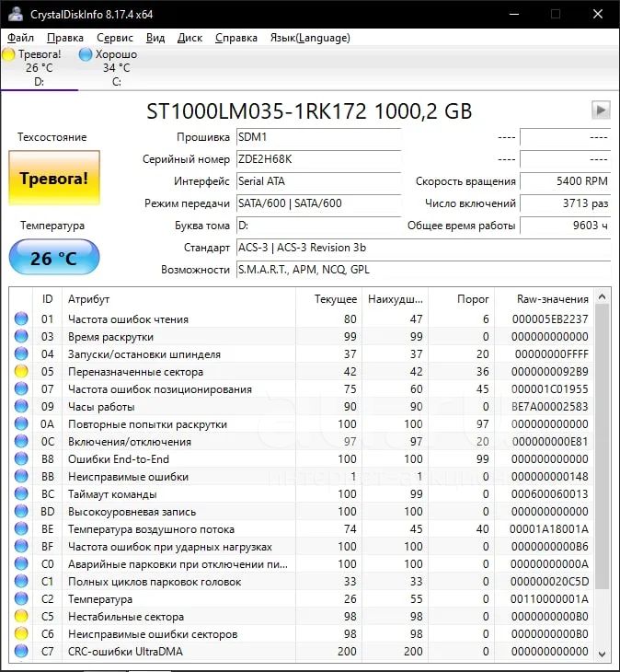Click status icon for 09 Часы работы
Viewport: 620px width, 672px height.
[21, 406]
